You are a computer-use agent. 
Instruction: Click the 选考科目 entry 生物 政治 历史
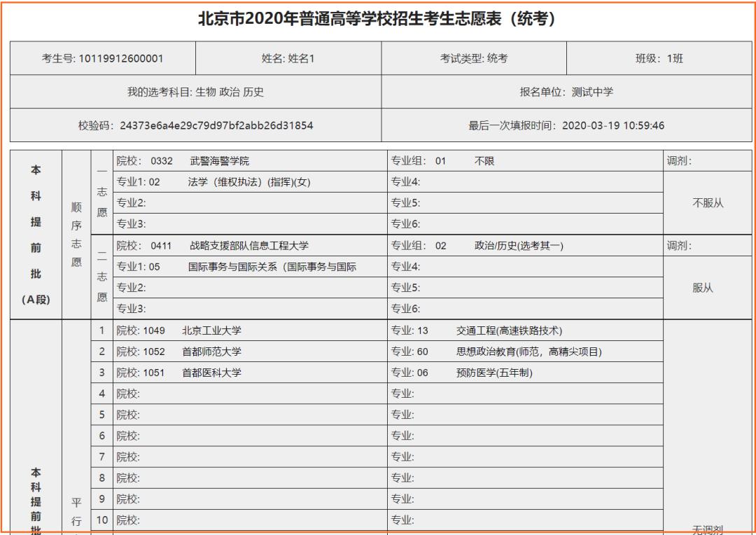pos(194,92)
